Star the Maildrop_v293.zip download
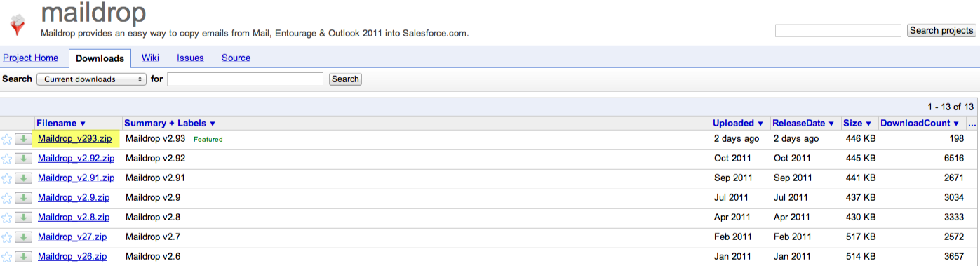980x266 pixels. tap(7, 139)
